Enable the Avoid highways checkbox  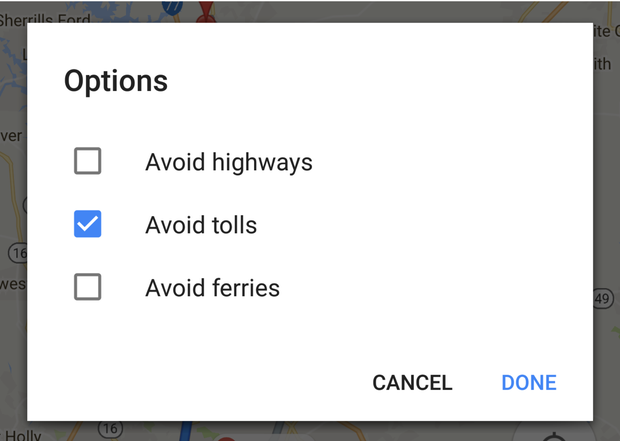[x=88, y=161]
